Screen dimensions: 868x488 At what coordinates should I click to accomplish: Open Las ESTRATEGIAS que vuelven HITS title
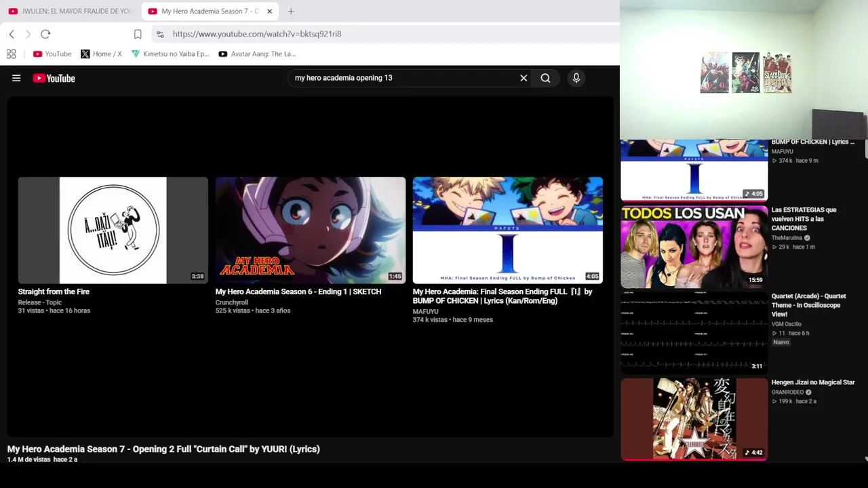[804, 219]
